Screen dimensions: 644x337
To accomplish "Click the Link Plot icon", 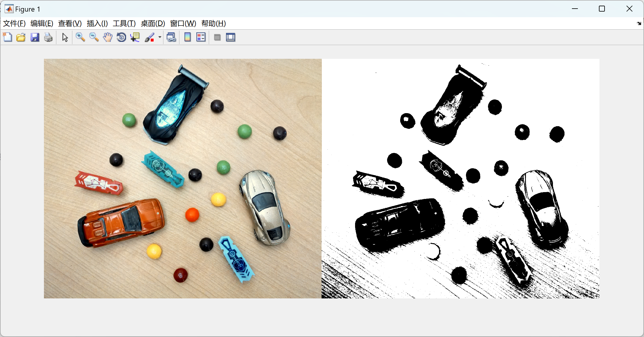I will [171, 37].
